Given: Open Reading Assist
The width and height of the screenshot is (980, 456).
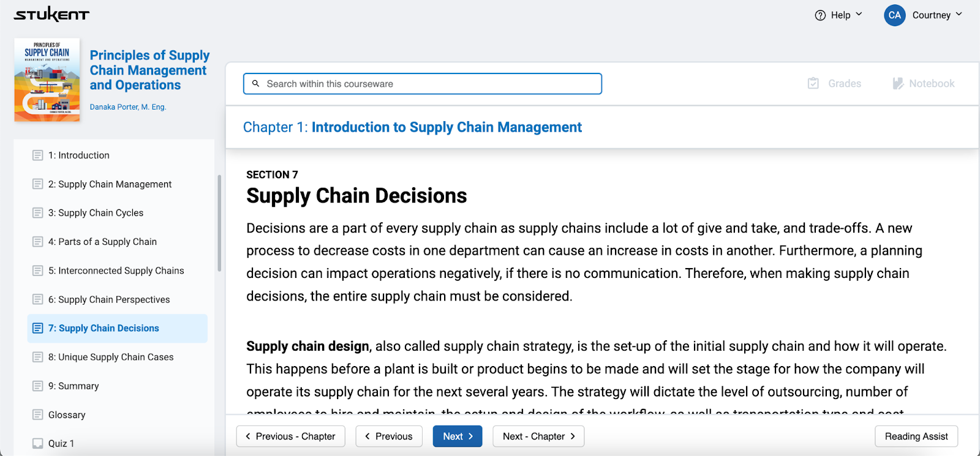Looking at the screenshot, I should [916, 436].
